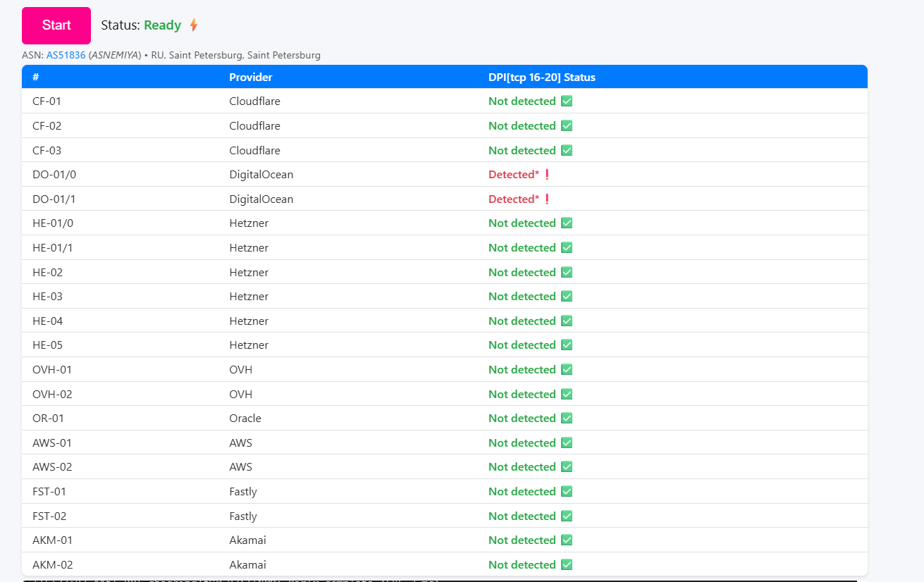Screen dimensions: 924x582
Task: Select the "OVH-01" row ID
Action: click(52, 370)
